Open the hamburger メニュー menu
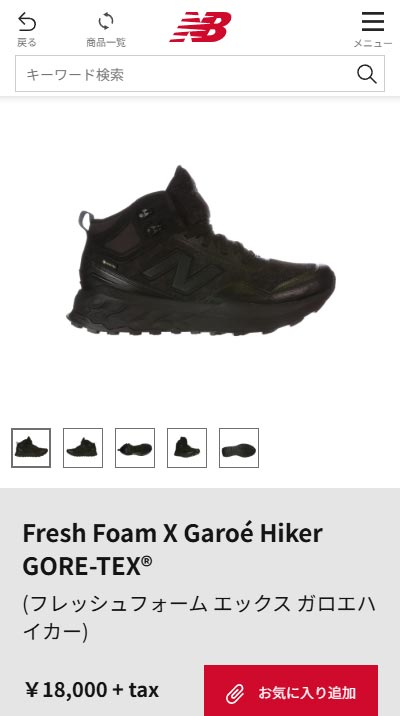The image size is (400, 716). (x=373, y=21)
